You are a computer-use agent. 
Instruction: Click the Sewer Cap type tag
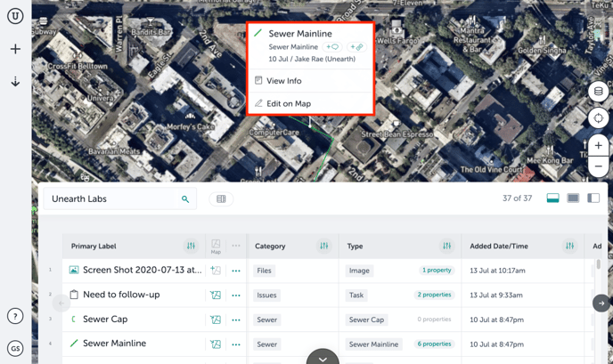pos(366,320)
